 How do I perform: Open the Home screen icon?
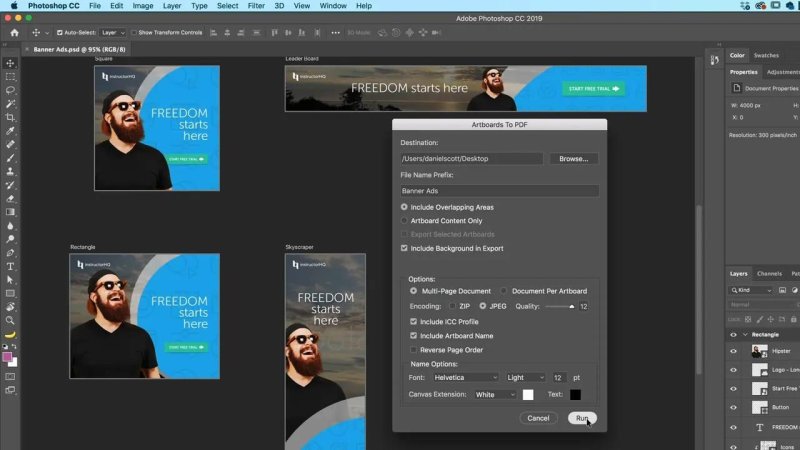coord(14,33)
